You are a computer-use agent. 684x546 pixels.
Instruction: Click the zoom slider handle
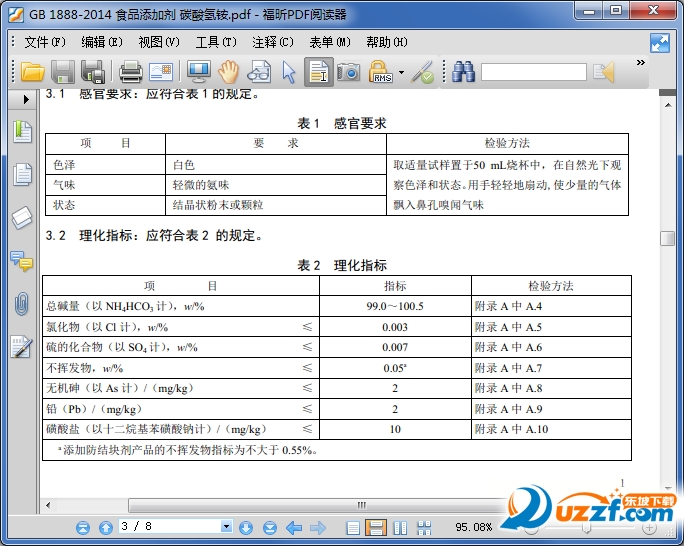coord(586,529)
